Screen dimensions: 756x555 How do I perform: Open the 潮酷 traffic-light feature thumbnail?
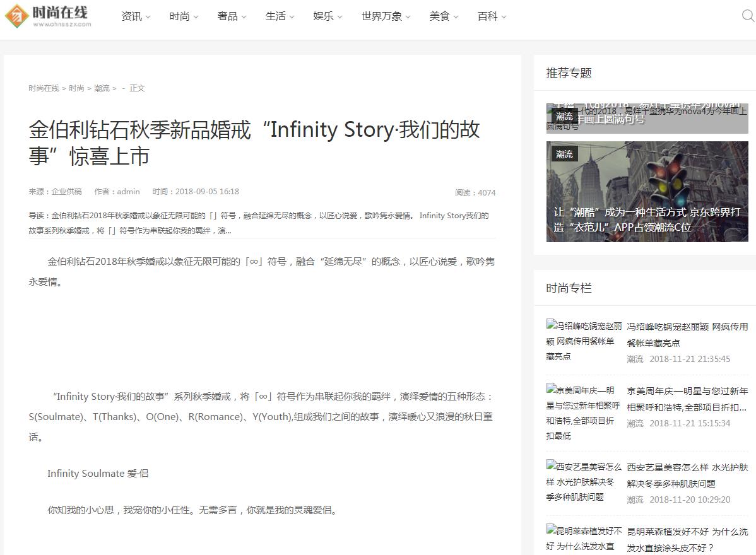coord(647,191)
